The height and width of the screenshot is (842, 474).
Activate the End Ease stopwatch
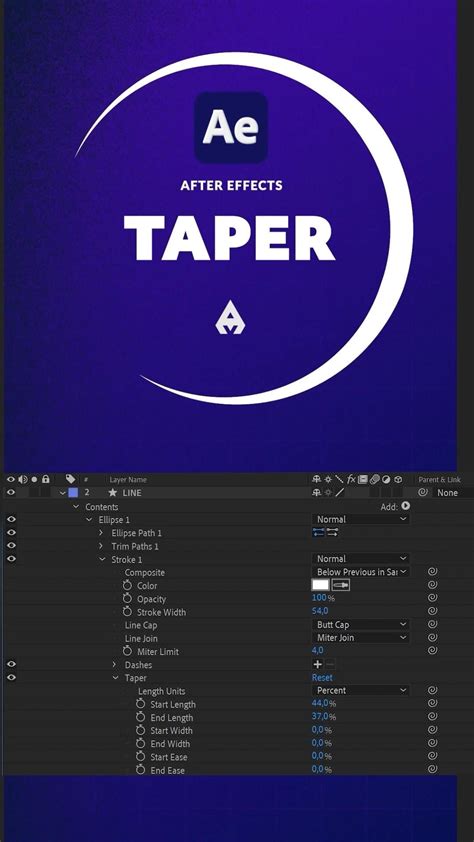point(141,770)
